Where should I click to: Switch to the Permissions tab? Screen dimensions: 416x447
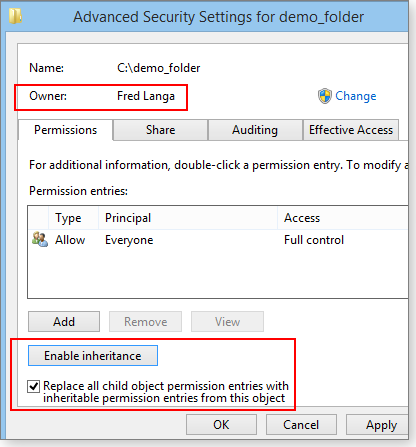66,130
